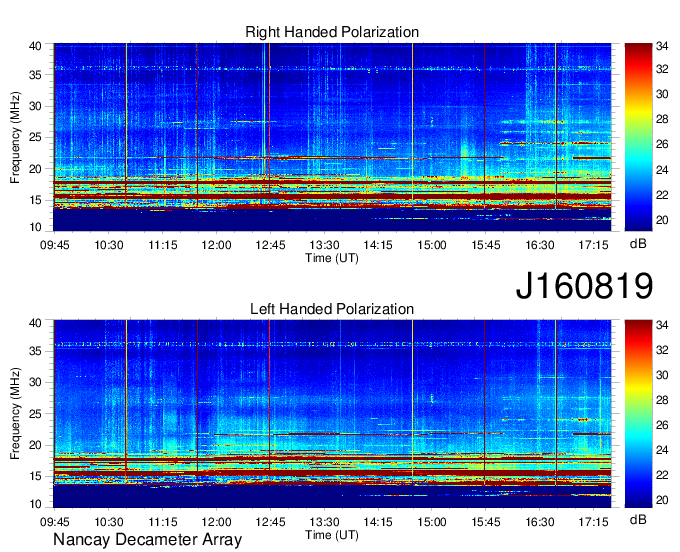Click the 13:30 time tick under the Left Handed plot
Image resolution: width=680 pixels, height=552 pixels.
[324, 522]
